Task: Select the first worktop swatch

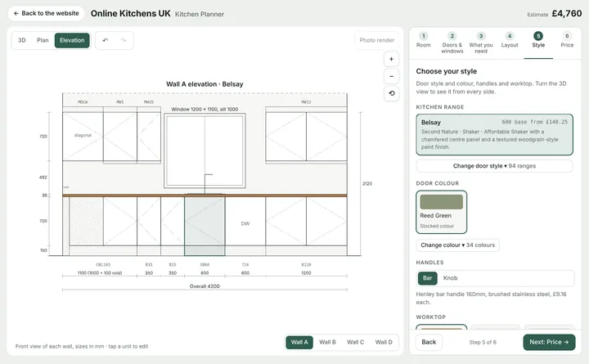Action: (442, 327)
